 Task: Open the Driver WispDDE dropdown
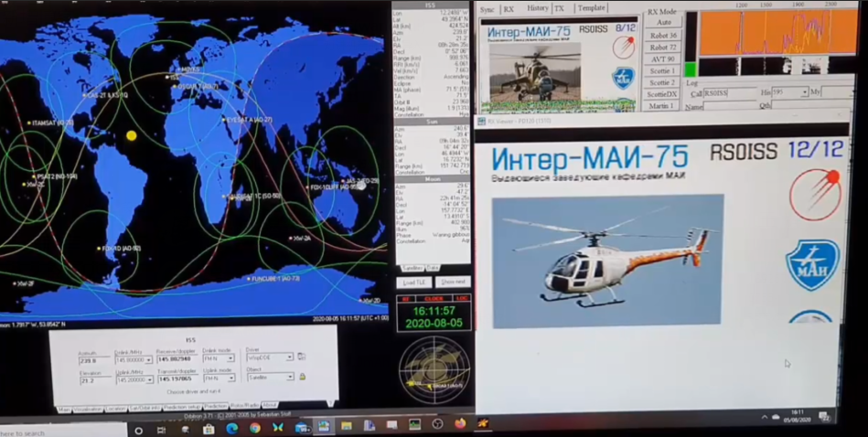tap(290, 357)
